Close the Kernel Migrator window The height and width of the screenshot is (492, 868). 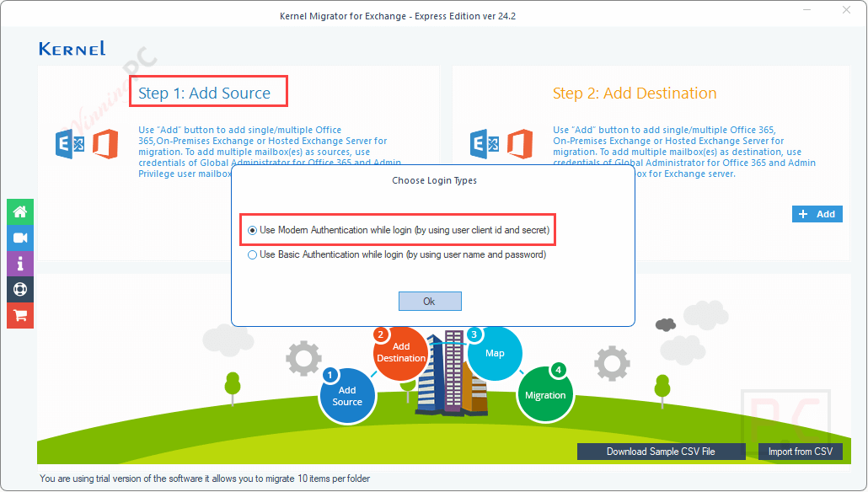846,10
